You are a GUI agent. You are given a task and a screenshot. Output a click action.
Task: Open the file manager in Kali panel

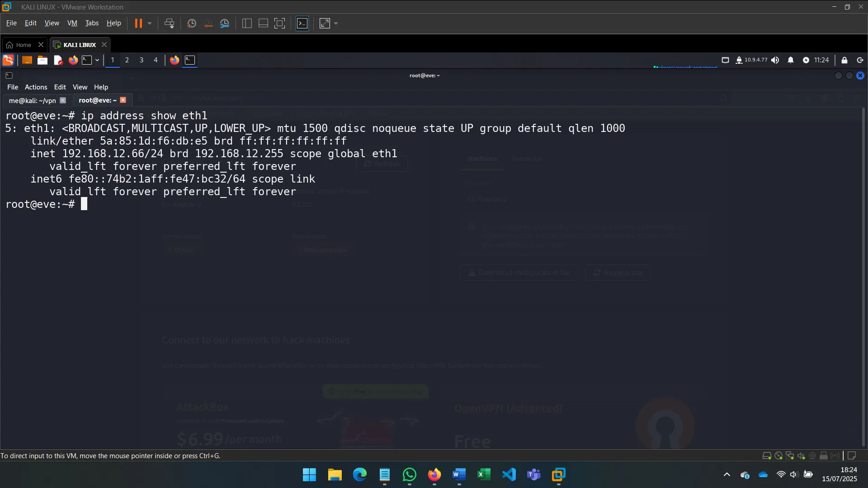pos(42,60)
